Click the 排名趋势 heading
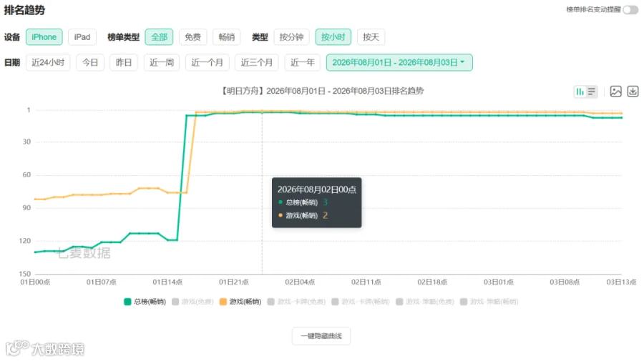 (x=24, y=10)
